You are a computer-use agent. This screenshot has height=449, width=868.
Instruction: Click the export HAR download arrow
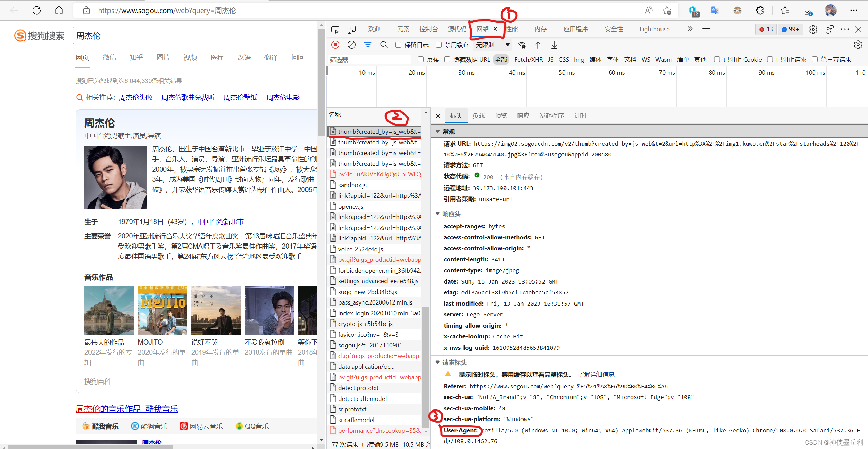554,45
